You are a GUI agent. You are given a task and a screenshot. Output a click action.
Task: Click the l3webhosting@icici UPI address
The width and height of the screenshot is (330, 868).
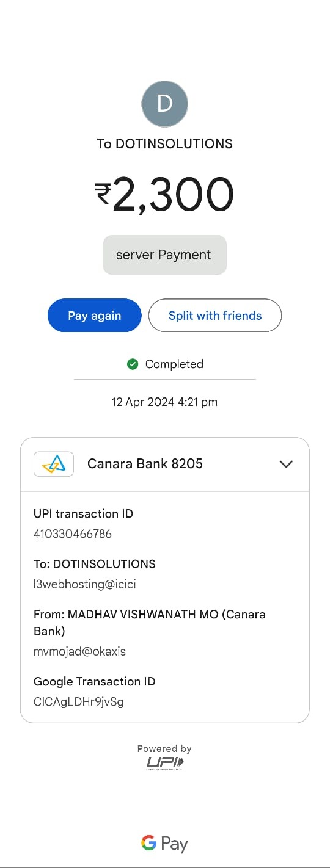click(x=85, y=584)
